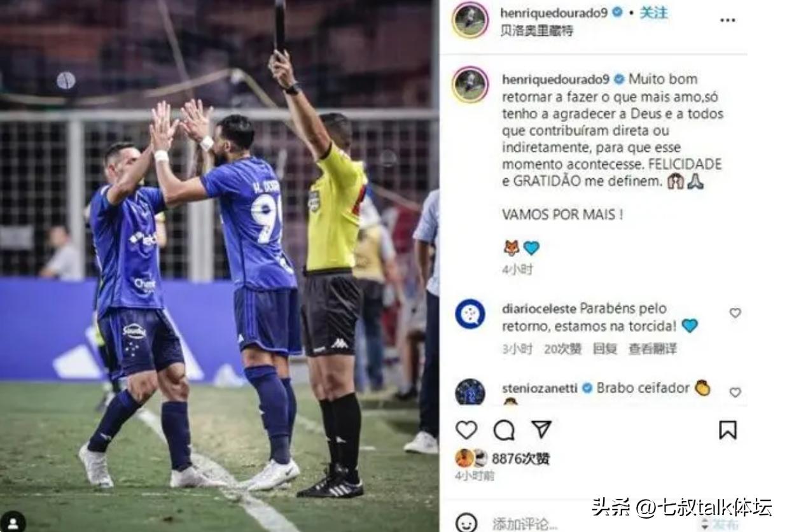787x532 pixels.
Task: Open 贝洛奥里藏特 location link
Action: pos(536,31)
